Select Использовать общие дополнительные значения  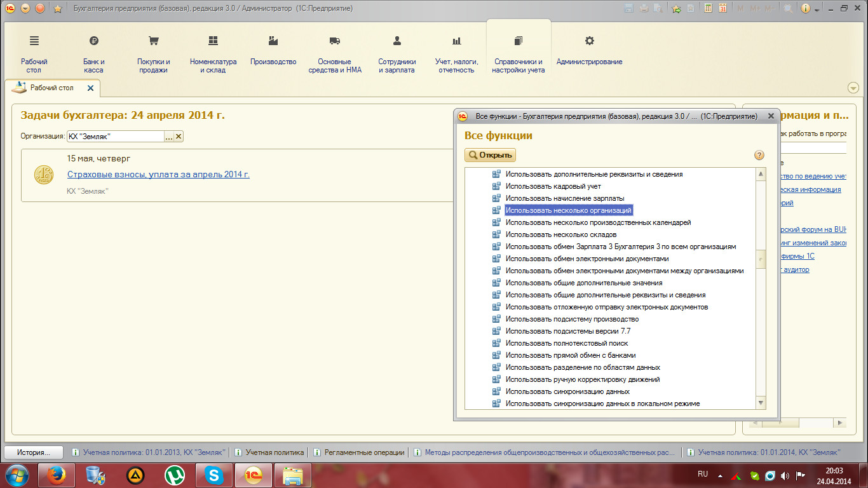pos(584,283)
